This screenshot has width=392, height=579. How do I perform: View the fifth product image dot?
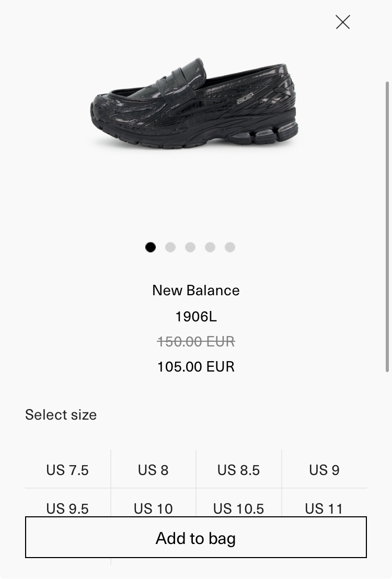point(230,247)
